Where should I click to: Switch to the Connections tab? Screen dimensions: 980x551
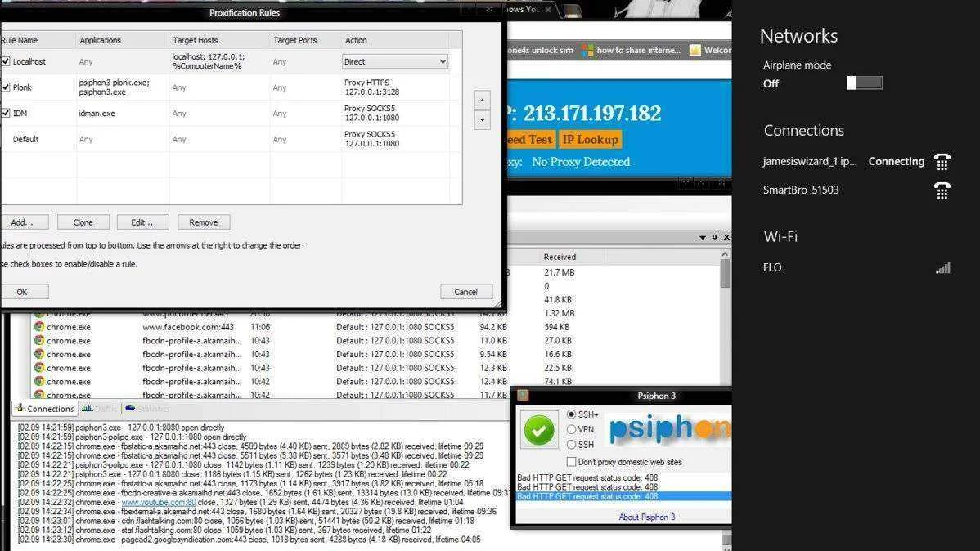tap(44, 409)
